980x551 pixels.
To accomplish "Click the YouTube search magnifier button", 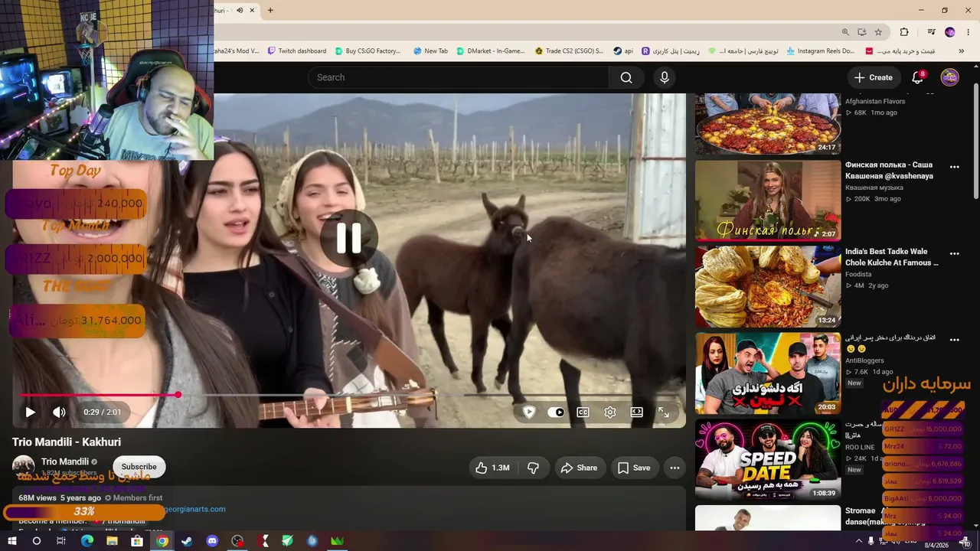I will coord(626,77).
